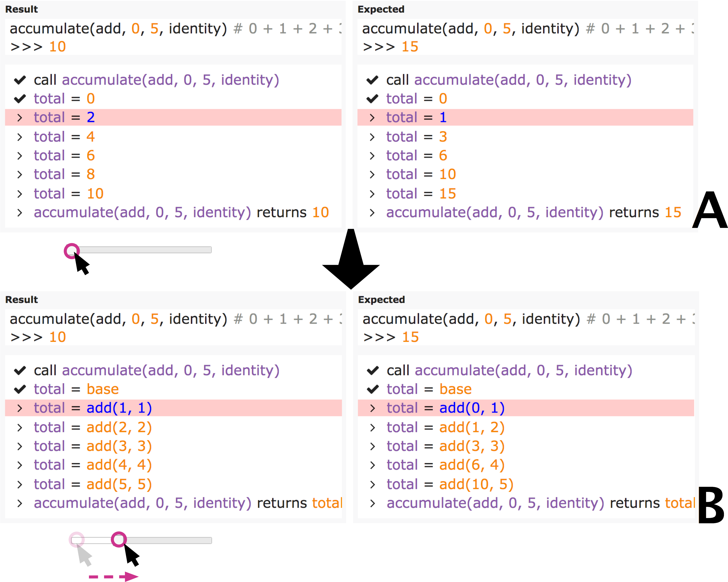Toggle checkmark on 'call accumulate' row in bottom Expected
The width and height of the screenshot is (728, 582).
[373, 370]
